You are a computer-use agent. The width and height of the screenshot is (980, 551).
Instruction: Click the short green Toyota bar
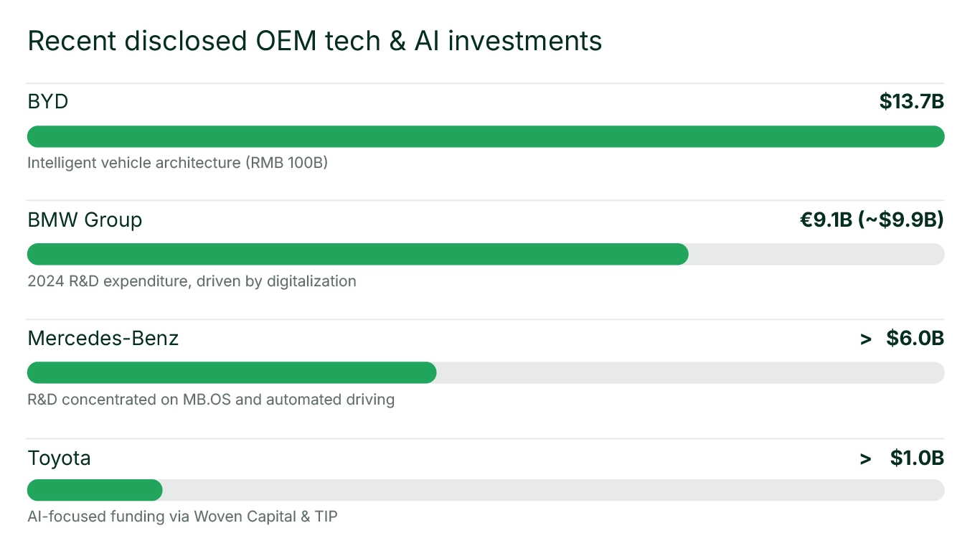click(95, 490)
